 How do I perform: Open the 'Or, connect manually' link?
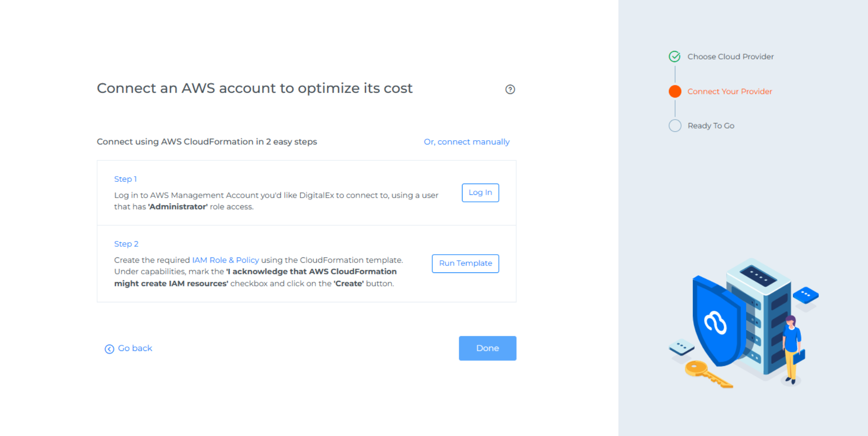click(x=466, y=142)
